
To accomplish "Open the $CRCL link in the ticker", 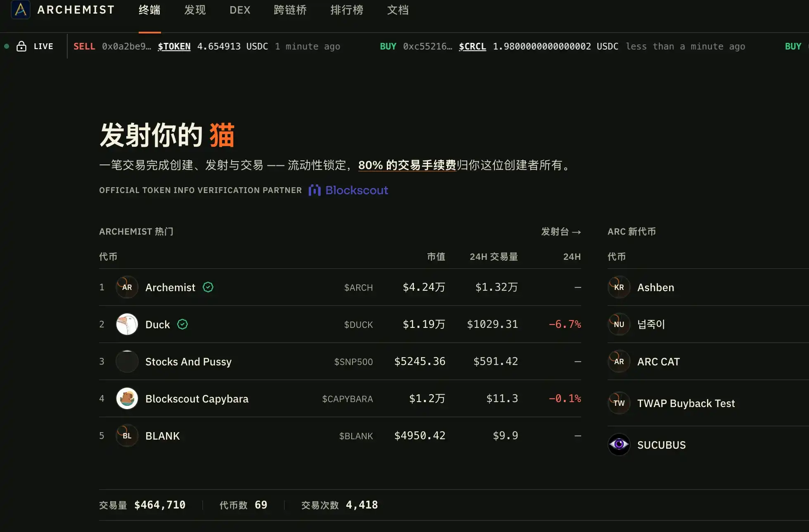I will click(x=472, y=46).
